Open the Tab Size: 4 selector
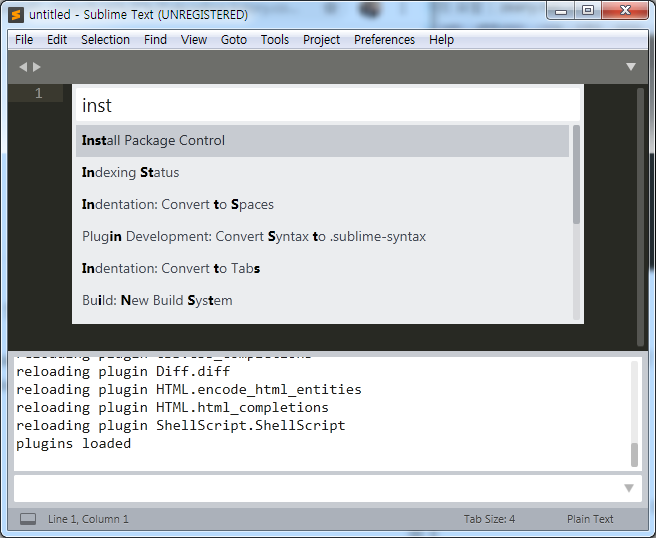Image resolution: width=656 pixels, height=538 pixels. click(489, 519)
